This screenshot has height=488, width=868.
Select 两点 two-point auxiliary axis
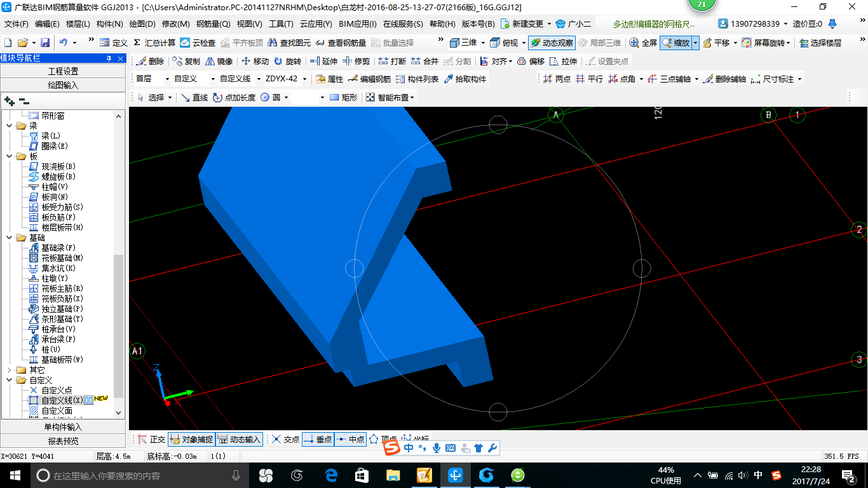[557, 79]
